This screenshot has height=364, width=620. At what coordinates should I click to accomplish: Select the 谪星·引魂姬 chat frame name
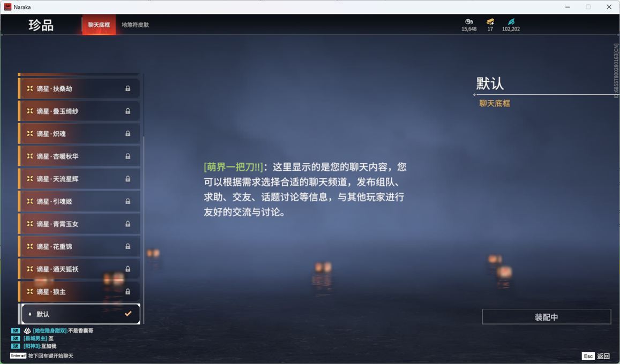(x=54, y=201)
